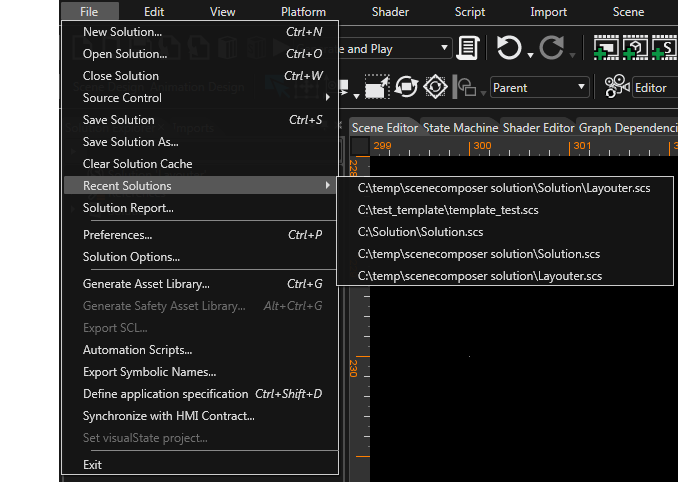The height and width of the screenshot is (483, 680).
Task: Open recent scenecomposer solution\Solution.scs
Action: click(505, 254)
